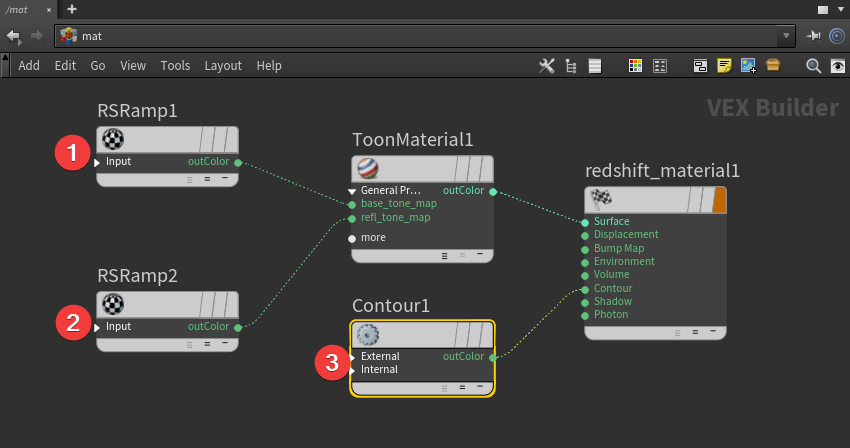Image resolution: width=850 pixels, height=448 pixels.
Task: Close the /mat tab
Action: tap(49, 10)
